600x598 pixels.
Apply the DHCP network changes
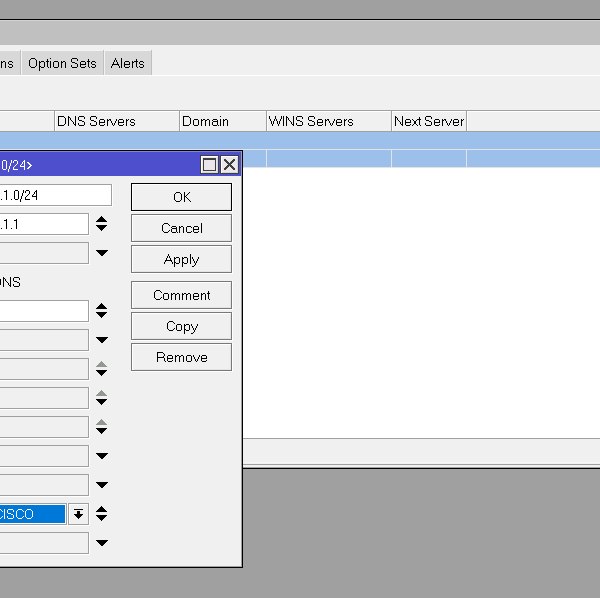[181, 259]
